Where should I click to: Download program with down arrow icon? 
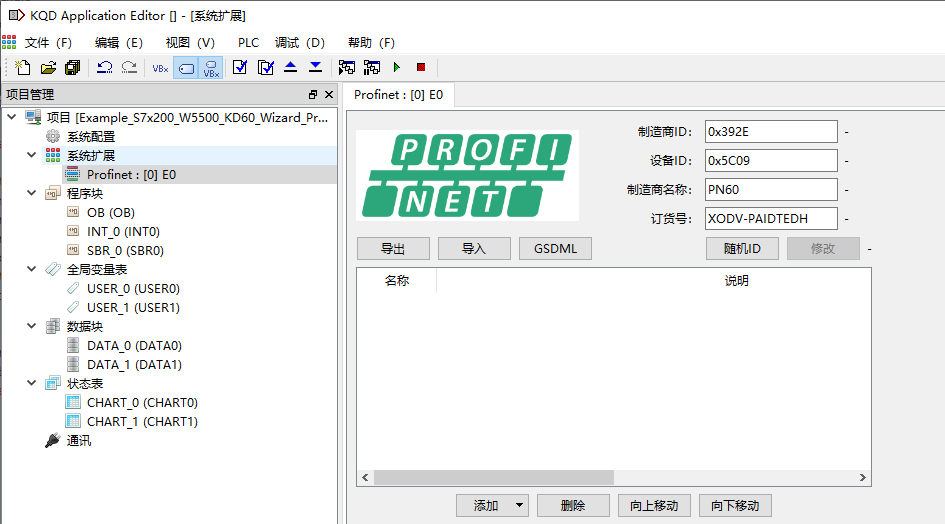[x=315, y=68]
